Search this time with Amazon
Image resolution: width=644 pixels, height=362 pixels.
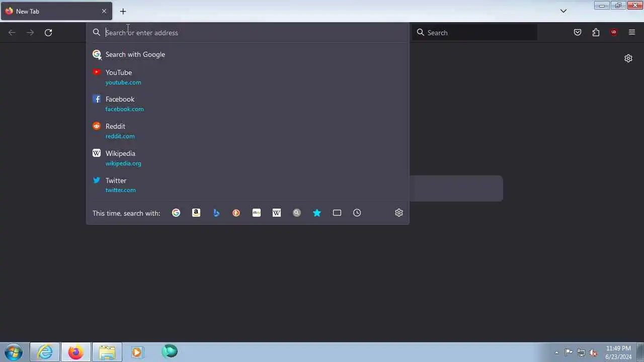click(x=196, y=213)
